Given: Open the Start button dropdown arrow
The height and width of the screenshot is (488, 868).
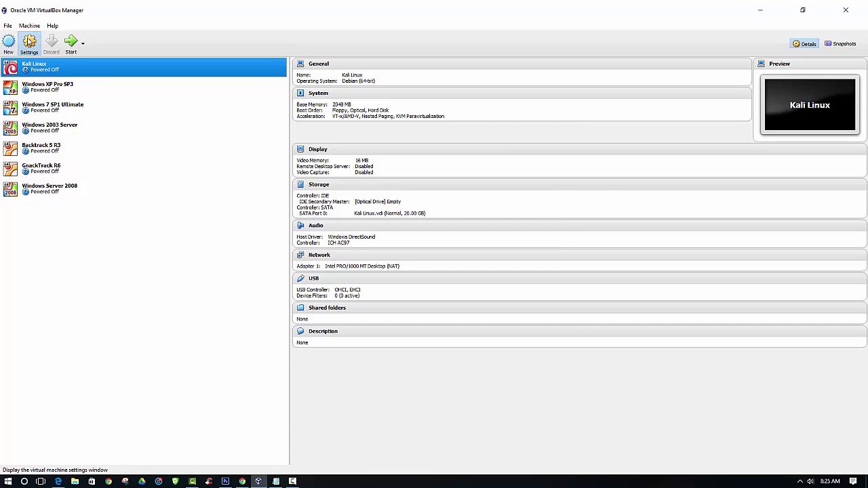Looking at the screenshot, I should (83, 43).
